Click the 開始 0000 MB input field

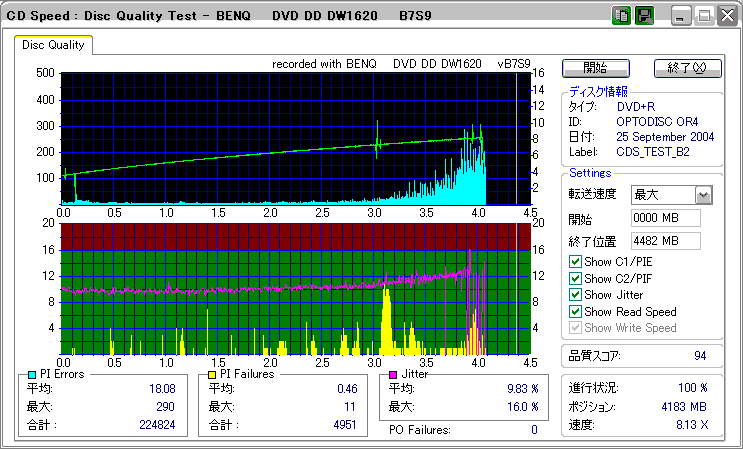pyautogui.click(x=665, y=218)
